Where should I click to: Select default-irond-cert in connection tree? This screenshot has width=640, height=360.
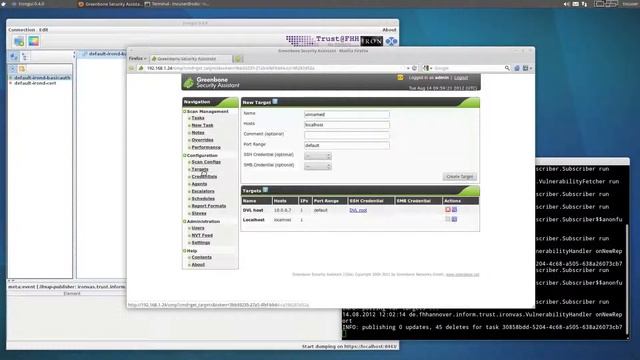[35, 83]
